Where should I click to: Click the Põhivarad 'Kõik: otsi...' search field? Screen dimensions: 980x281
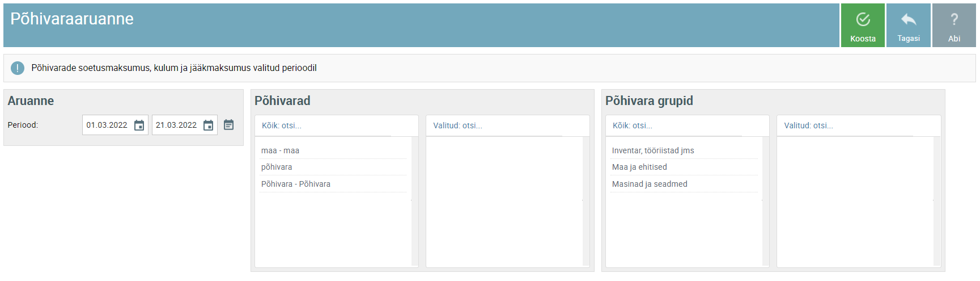(x=325, y=125)
